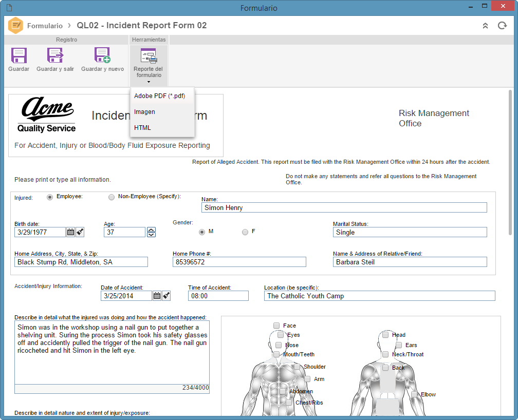Check the Chest/Ribs checkbox

[x=289, y=403]
